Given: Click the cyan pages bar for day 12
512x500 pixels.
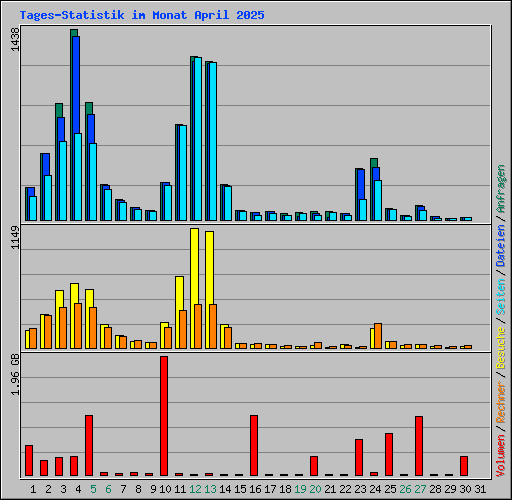Looking at the screenshot, I should [x=198, y=139].
